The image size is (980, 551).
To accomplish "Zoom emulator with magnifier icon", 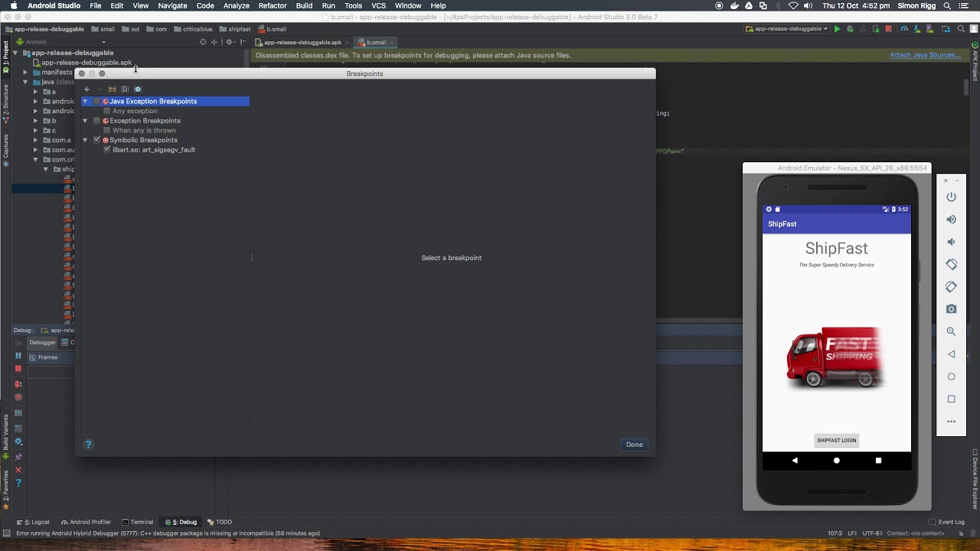I will pyautogui.click(x=951, y=331).
